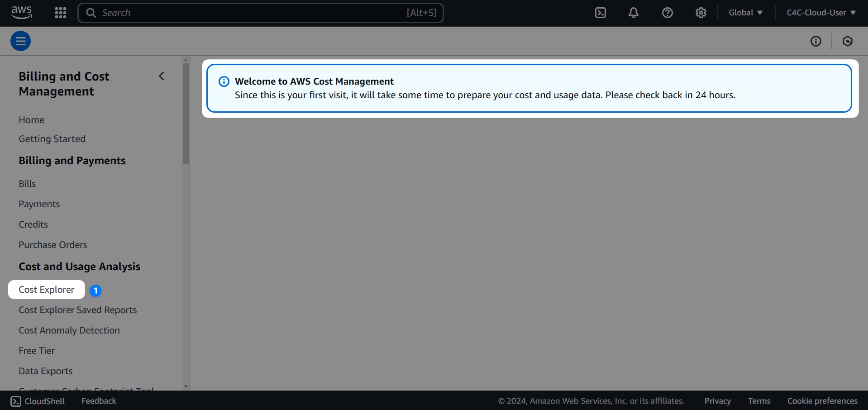Open the C4C-Cloud-User account dropdown
This screenshot has width=868, height=410.
pos(821,13)
